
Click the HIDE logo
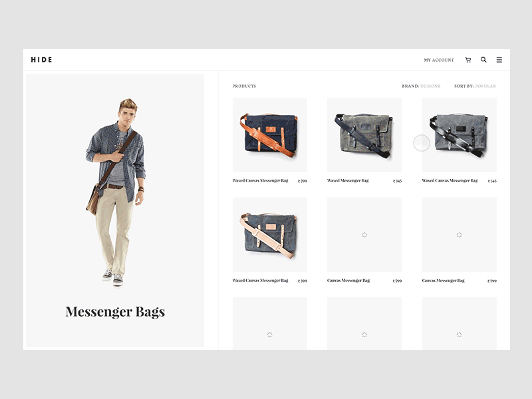(x=41, y=59)
